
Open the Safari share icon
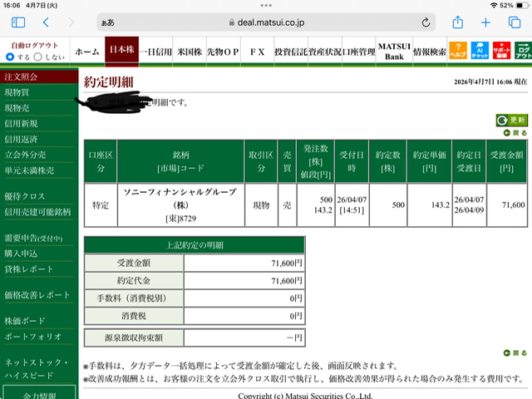[x=458, y=22]
